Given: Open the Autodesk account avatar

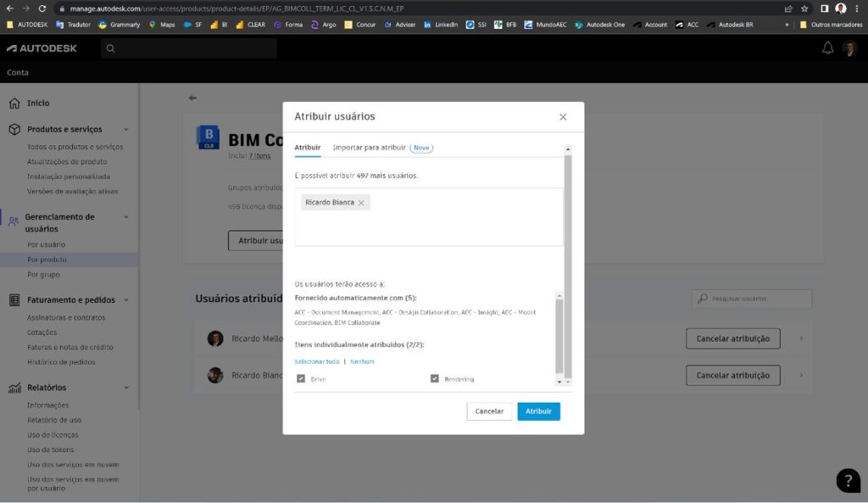Looking at the screenshot, I should (x=849, y=48).
